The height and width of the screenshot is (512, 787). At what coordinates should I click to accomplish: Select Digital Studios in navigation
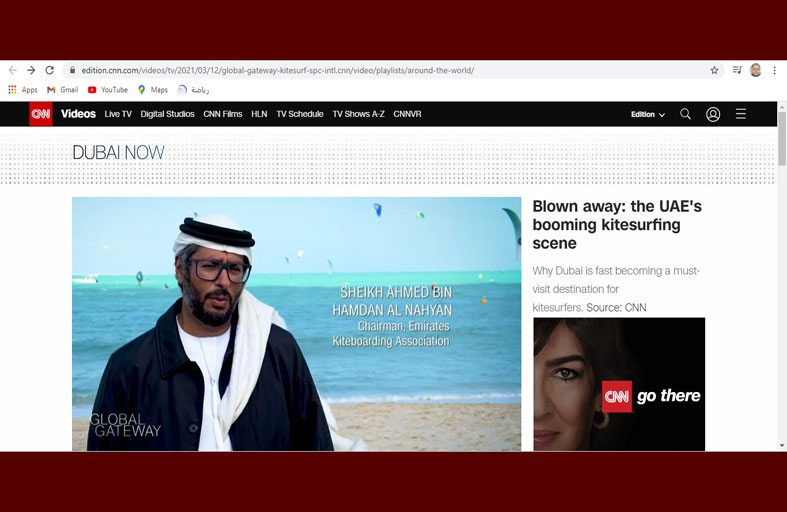click(167, 114)
